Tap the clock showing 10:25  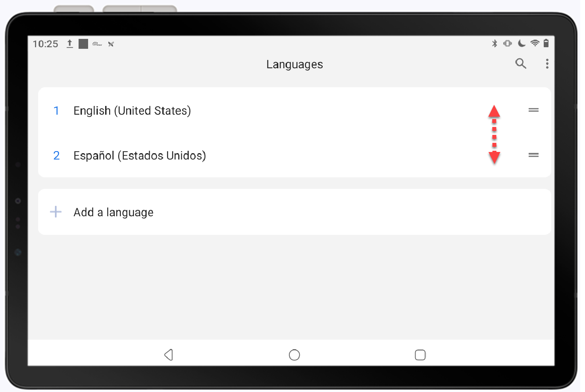[45, 44]
